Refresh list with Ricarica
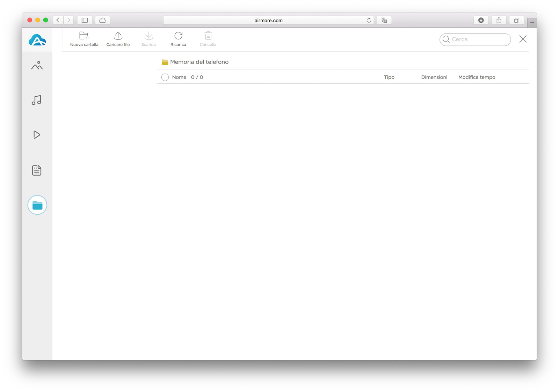 [x=178, y=39]
